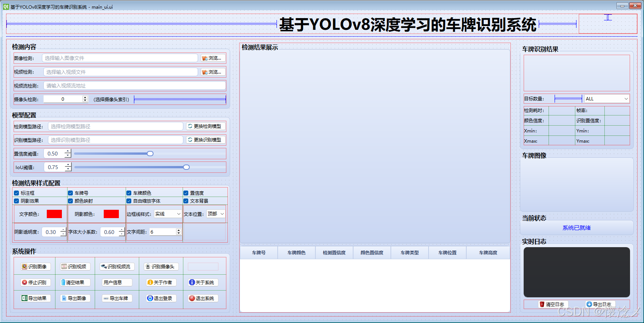Export results with 导出结果
Viewport: 644px width, 323px height.
pyautogui.click(x=35, y=298)
